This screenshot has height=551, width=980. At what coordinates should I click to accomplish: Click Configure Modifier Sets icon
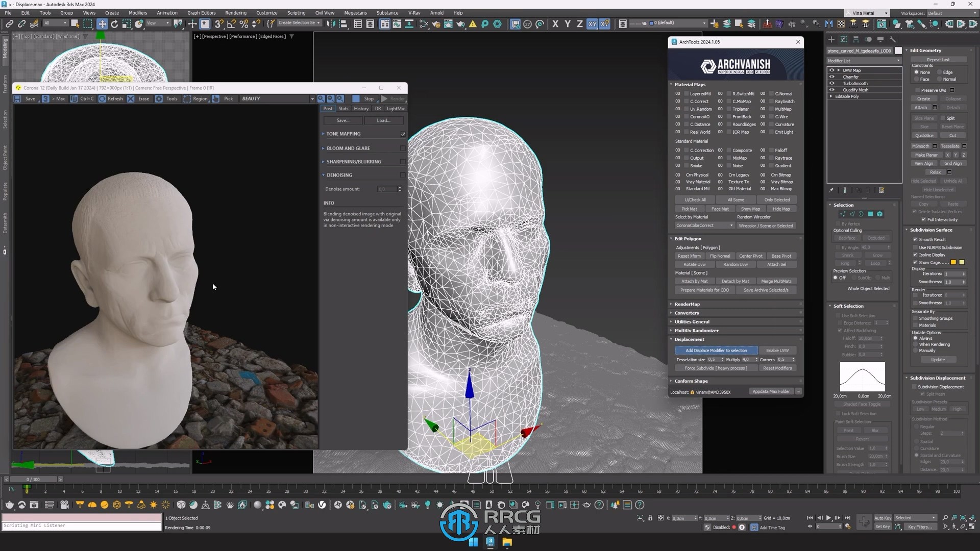click(x=881, y=190)
